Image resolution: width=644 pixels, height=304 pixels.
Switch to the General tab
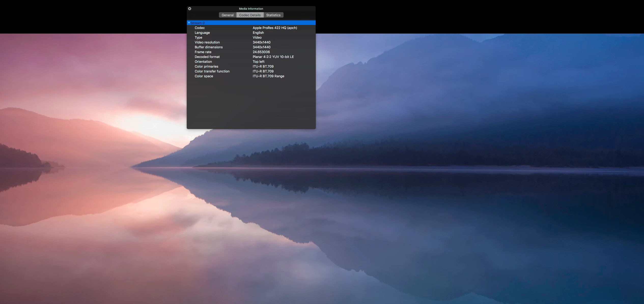pyautogui.click(x=227, y=15)
